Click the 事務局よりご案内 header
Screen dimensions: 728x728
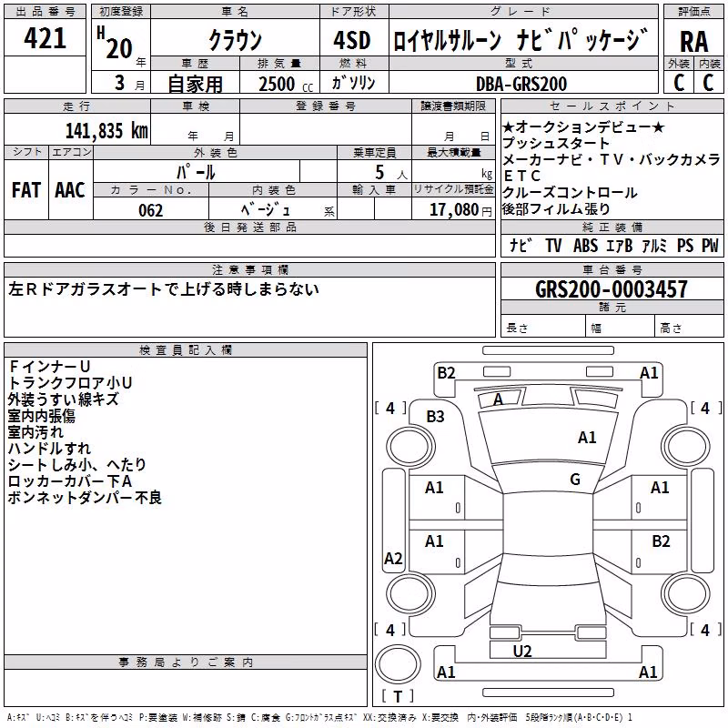[x=186, y=662]
